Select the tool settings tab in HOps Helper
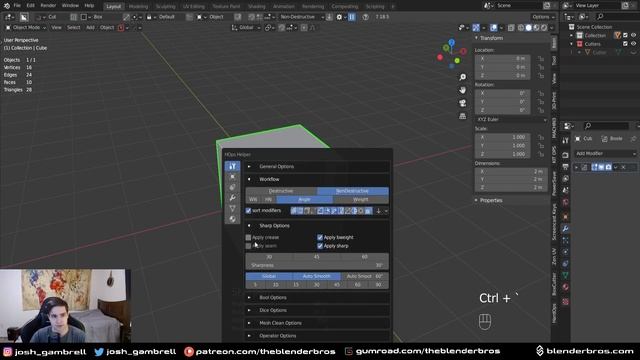Image resolution: width=640 pixels, height=360 pixels. coord(232,166)
